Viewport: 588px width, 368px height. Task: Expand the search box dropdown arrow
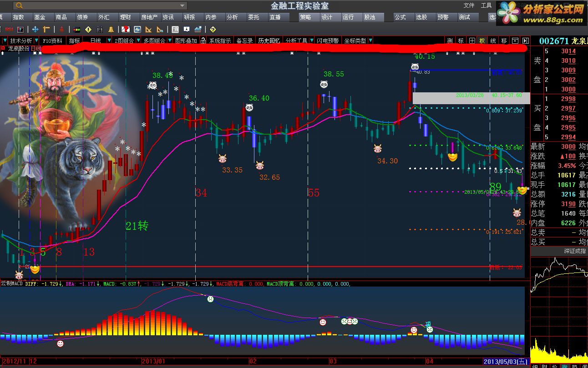coord(182,6)
